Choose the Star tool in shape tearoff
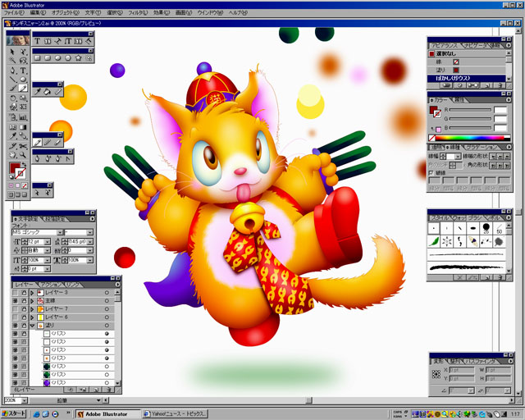 [x=79, y=58]
